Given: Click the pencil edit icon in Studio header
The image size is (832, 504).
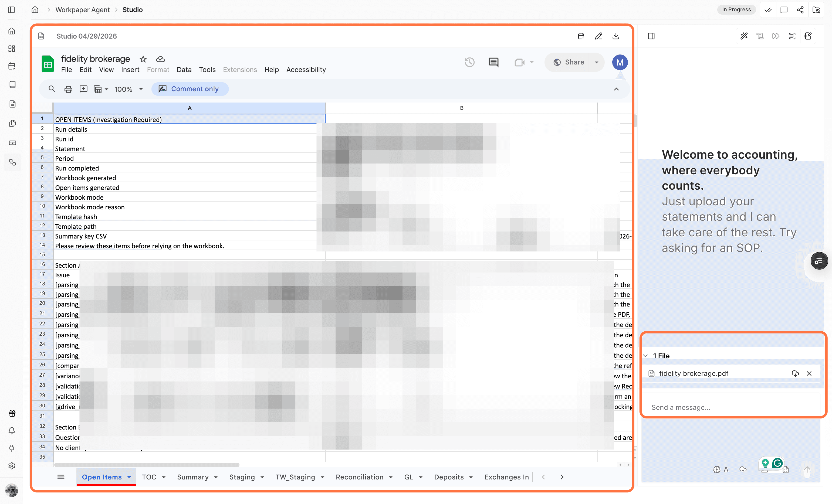Looking at the screenshot, I should pyautogui.click(x=598, y=36).
